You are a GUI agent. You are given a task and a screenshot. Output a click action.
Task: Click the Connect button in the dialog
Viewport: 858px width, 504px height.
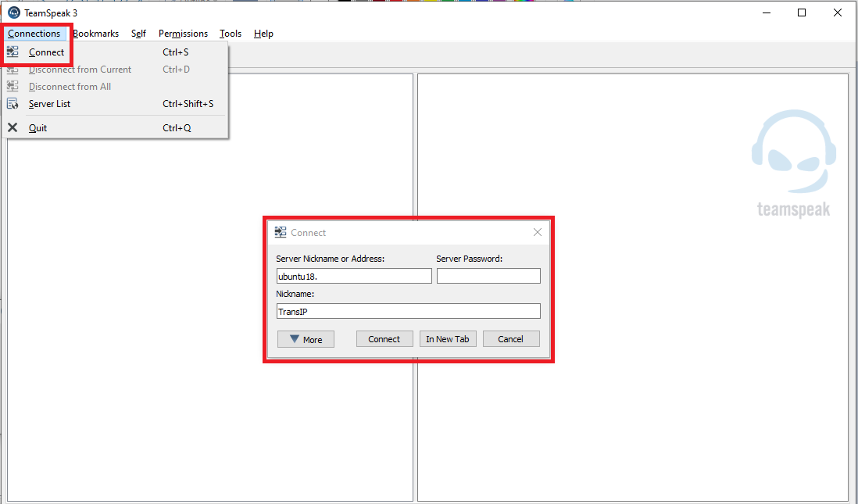point(384,339)
